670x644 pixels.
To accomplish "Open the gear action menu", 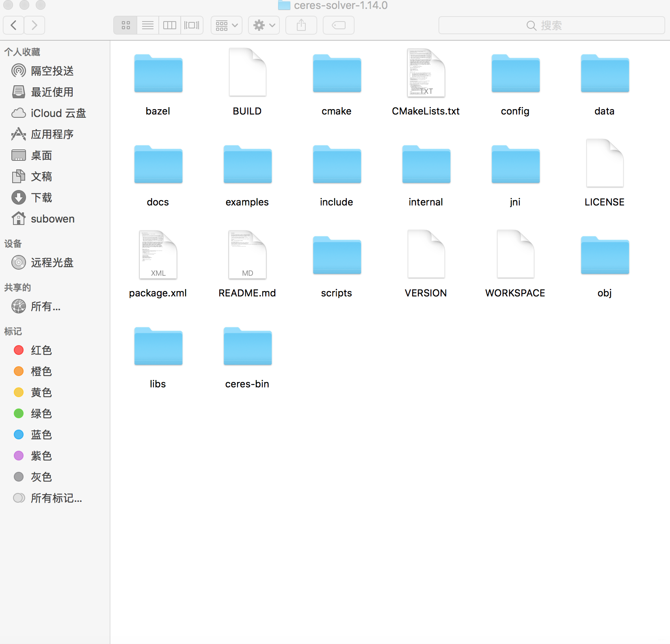I will pos(264,25).
